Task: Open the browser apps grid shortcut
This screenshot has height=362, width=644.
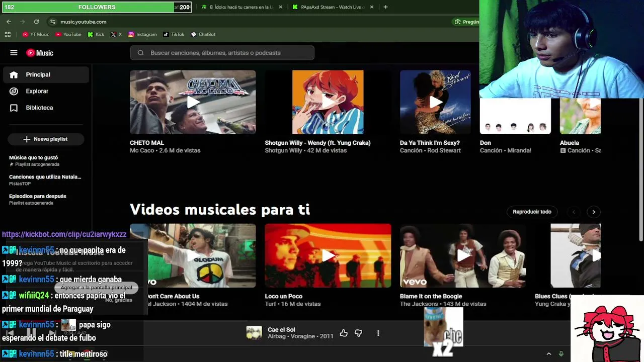Action: (8, 34)
